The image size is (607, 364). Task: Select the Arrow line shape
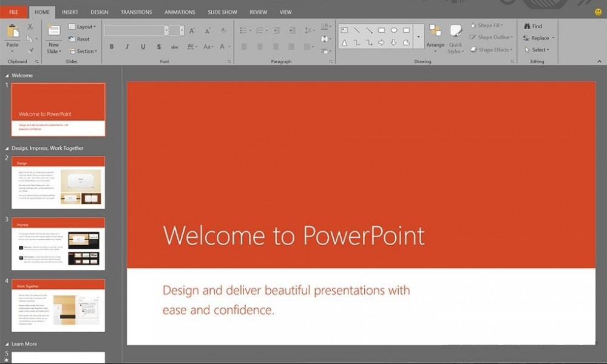[369, 30]
